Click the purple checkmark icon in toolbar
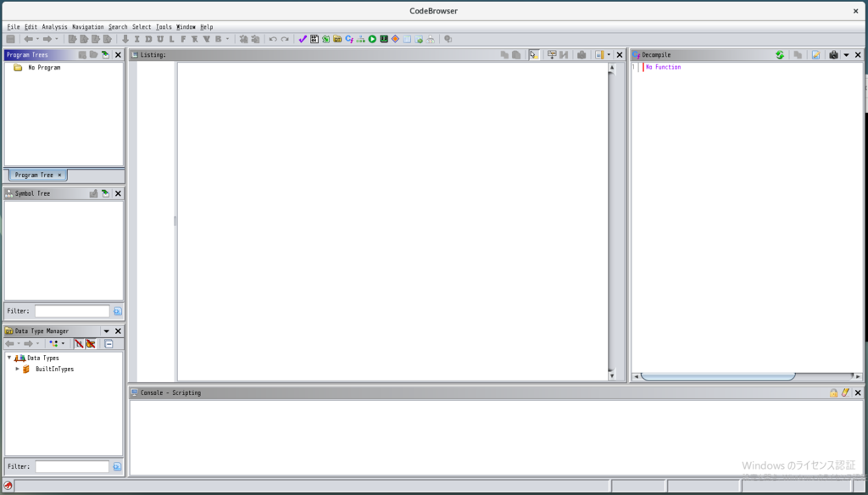The image size is (868, 495). [303, 39]
